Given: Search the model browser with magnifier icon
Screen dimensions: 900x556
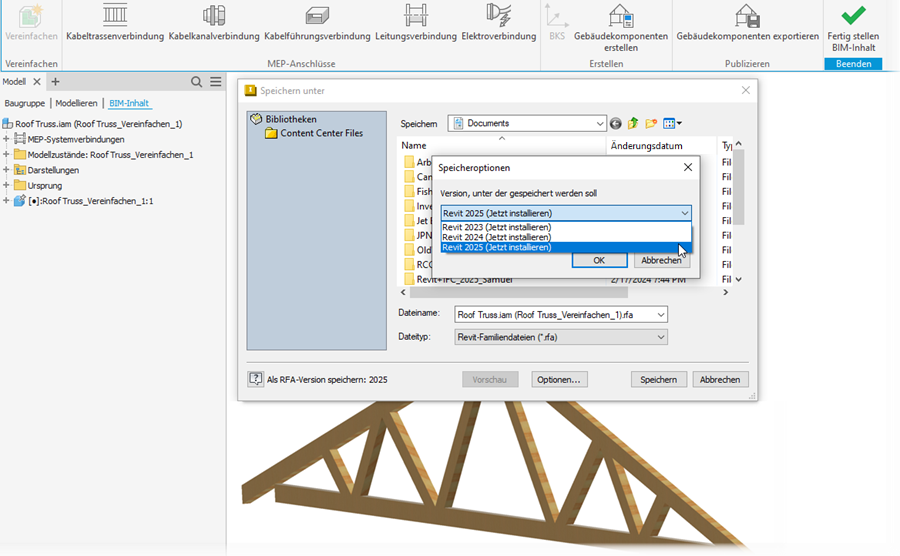Looking at the screenshot, I should click(196, 82).
